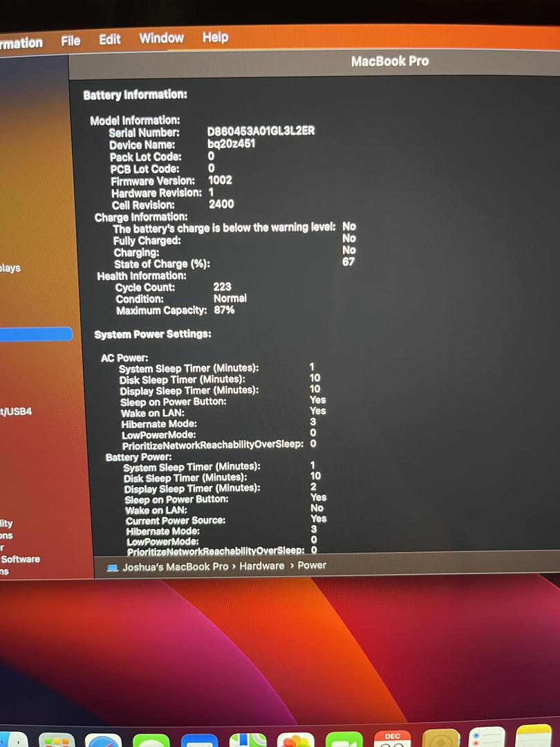Click the Cell Revision value 2400
This screenshot has width=560, height=747.
[221, 204]
